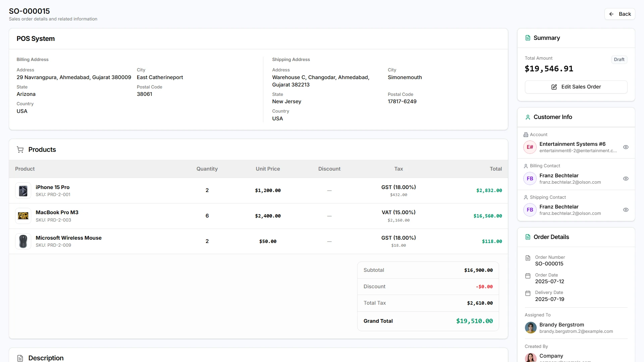The width and height of the screenshot is (644, 362).
Task: Select the iPhone 15 Pro product name
Action: point(53,187)
